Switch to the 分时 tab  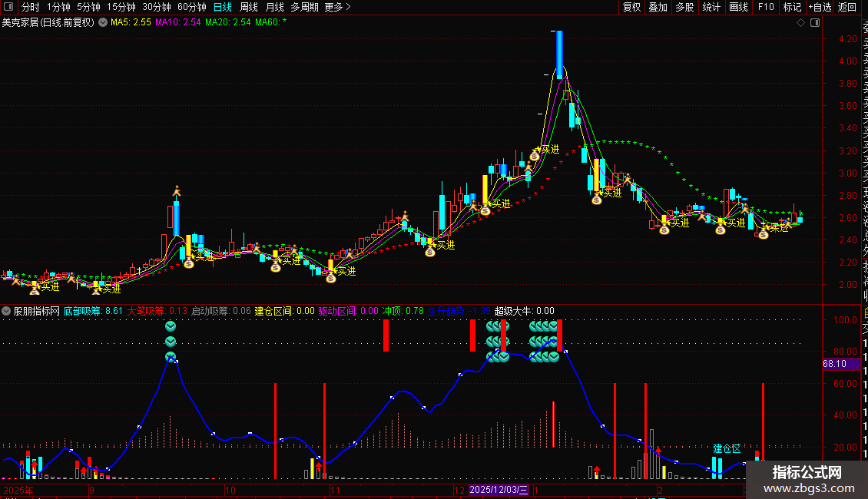[31, 7]
